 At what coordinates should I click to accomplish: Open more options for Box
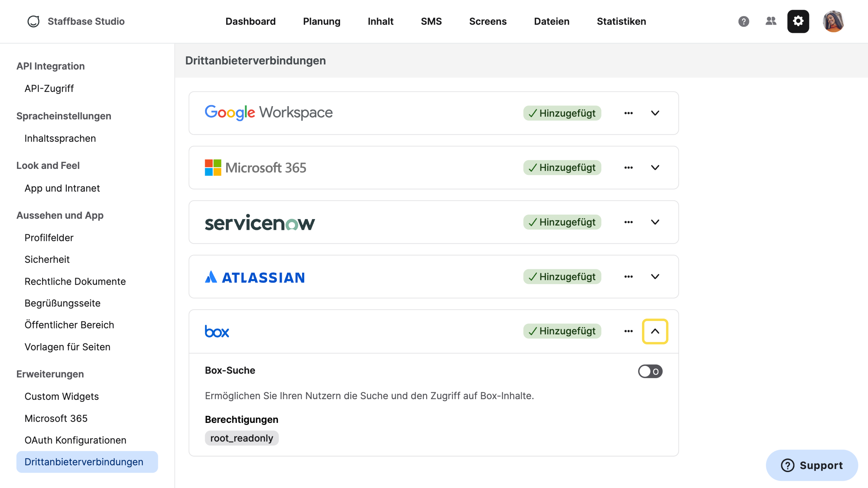[628, 331]
